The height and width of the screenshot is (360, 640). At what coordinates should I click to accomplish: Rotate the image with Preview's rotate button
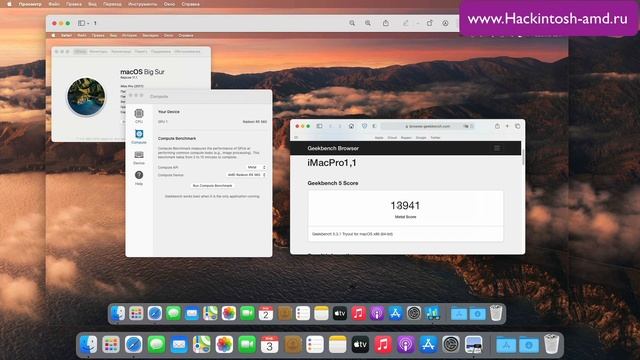click(x=429, y=23)
